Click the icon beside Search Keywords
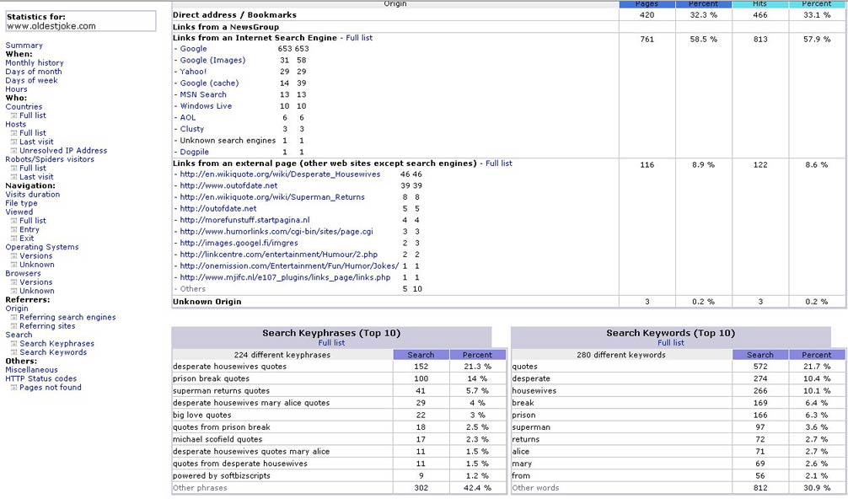This screenshot has width=848, height=504. (x=14, y=352)
